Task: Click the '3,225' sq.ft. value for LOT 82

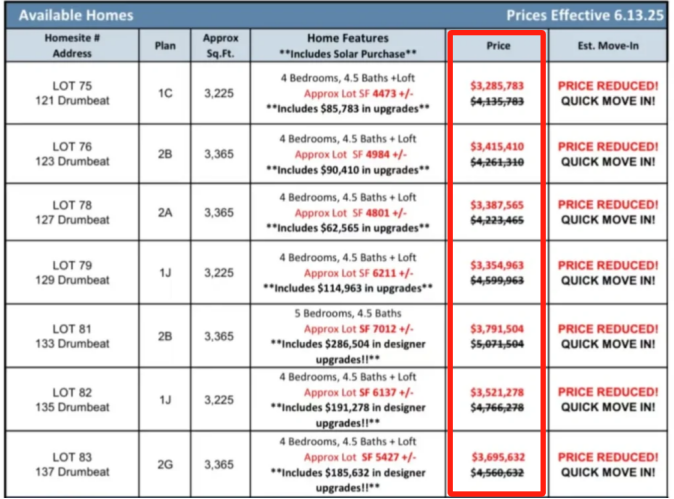Action: pos(219,400)
